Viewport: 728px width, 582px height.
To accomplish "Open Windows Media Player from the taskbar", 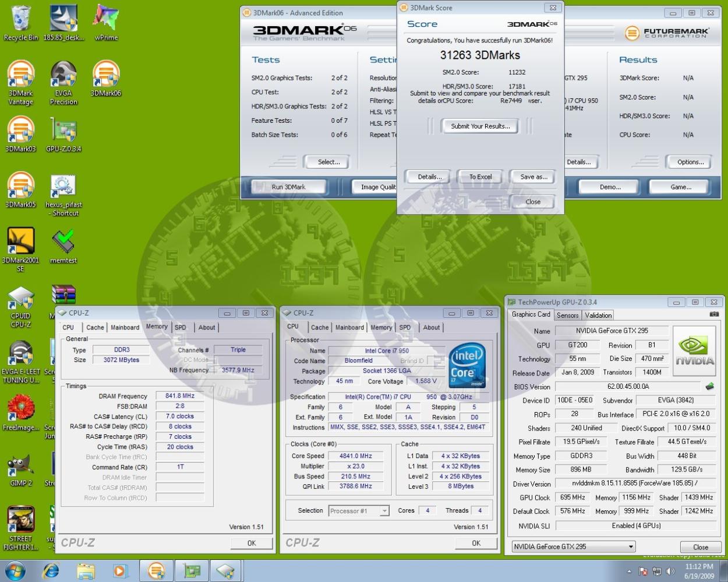I will coord(120,571).
